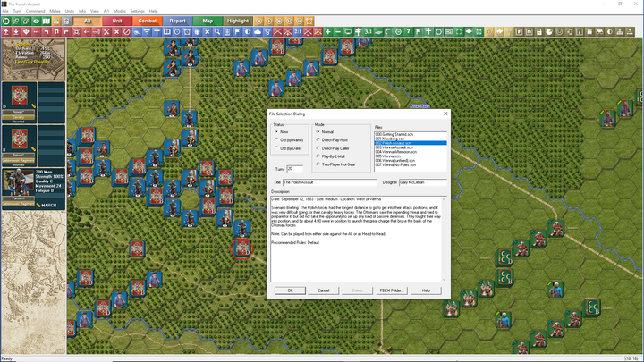Open the Command menu
Viewport: 644px width, 362px height.
pos(35,11)
